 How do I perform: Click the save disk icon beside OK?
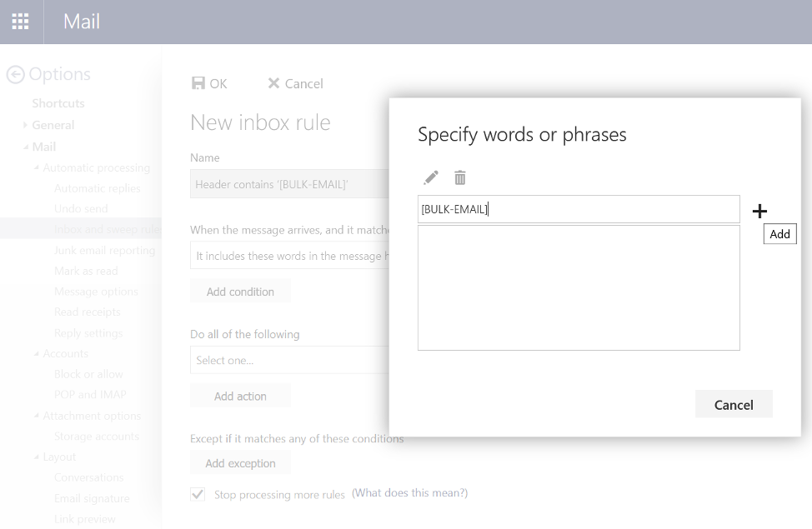[x=198, y=83]
